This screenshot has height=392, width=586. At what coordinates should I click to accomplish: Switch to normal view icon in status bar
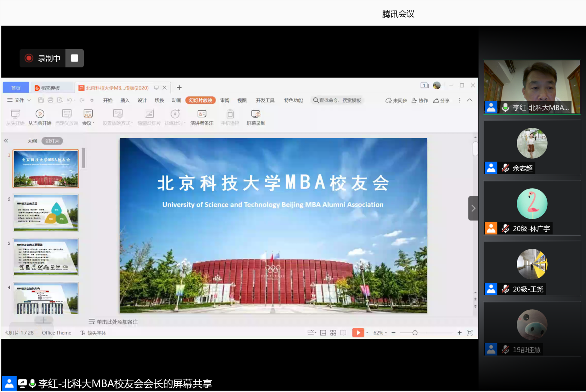(x=323, y=333)
